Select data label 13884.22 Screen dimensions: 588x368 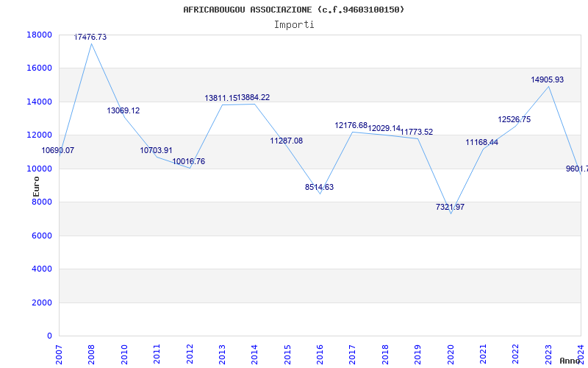(254, 98)
